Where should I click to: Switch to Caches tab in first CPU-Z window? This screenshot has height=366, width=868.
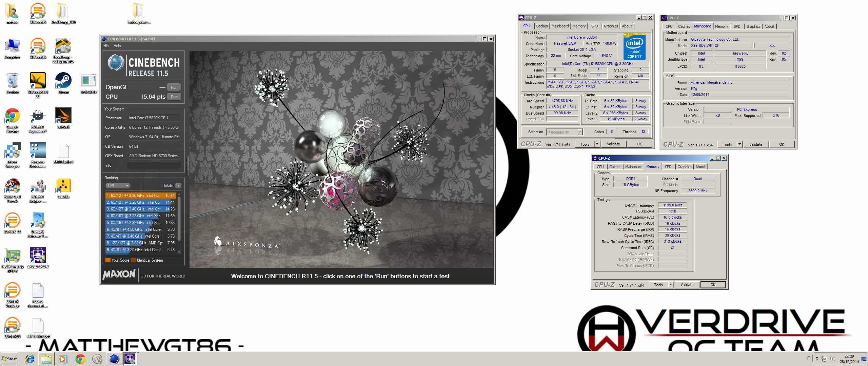pos(541,26)
